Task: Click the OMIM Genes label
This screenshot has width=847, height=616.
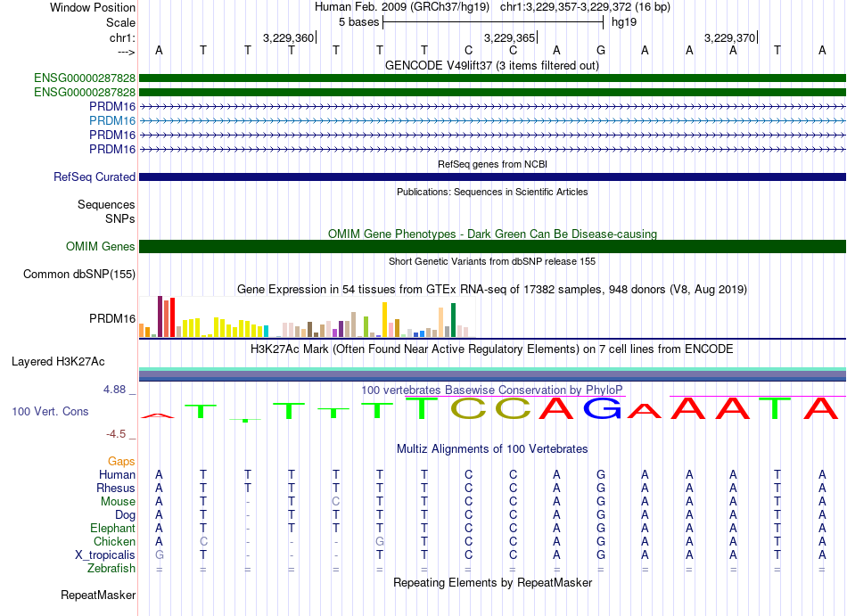Action: tap(100, 246)
